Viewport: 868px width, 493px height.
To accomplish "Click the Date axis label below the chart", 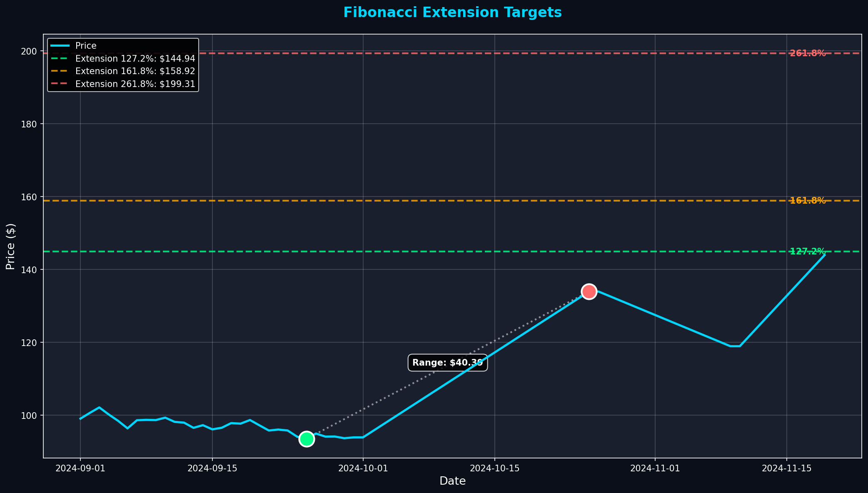I will [452, 481].
